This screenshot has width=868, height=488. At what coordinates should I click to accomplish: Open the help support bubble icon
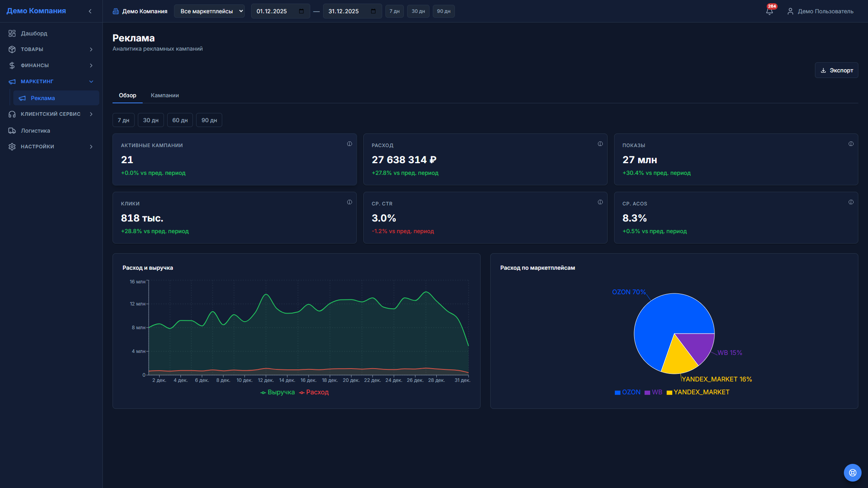point(852,472)
